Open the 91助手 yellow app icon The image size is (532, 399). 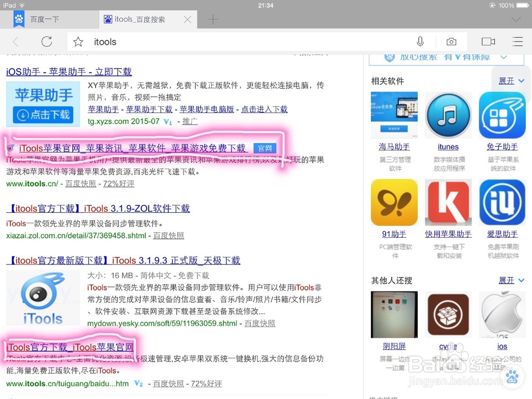coord(394,203)
